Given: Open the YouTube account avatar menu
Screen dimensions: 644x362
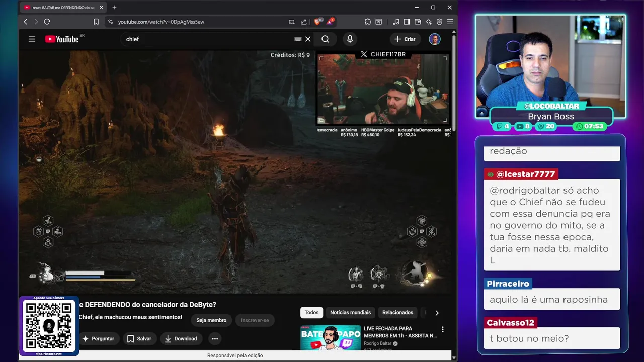Looking at the screenshot, I should 435,39.
